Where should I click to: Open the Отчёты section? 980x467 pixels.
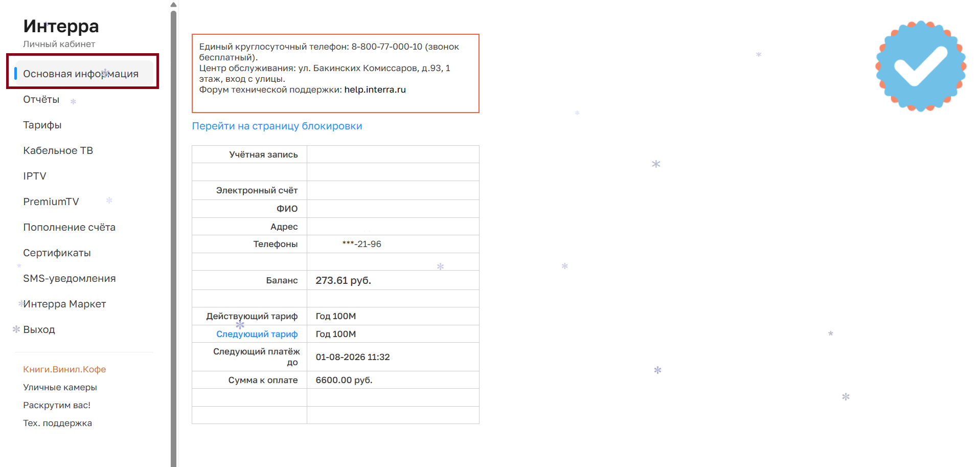41,99
